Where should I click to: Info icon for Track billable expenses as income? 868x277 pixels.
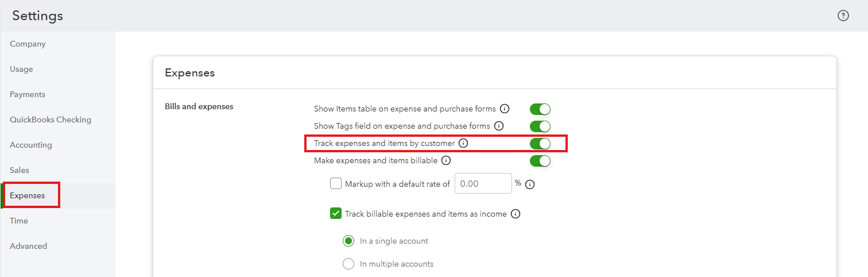pyautogui.click(x=516, y=214)
